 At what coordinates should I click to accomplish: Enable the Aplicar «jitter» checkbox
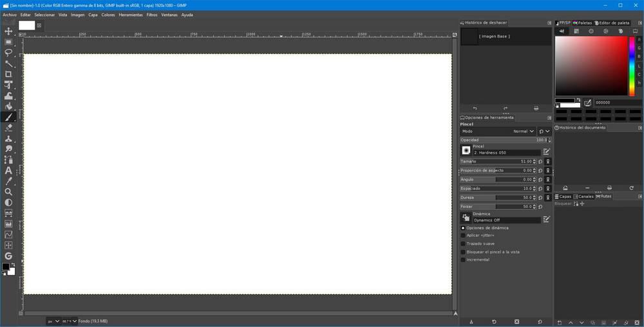[x=463, y=236]
